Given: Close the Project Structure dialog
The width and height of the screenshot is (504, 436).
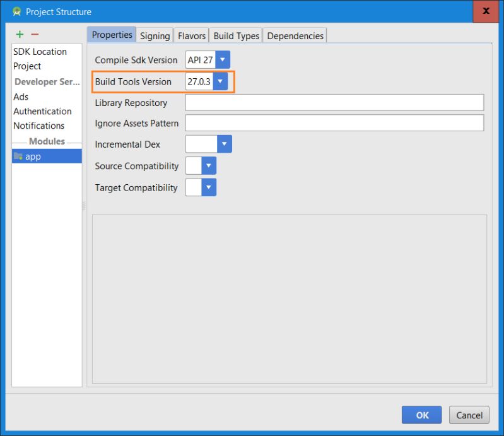Looking at the screenshot, I should point(486,11).
